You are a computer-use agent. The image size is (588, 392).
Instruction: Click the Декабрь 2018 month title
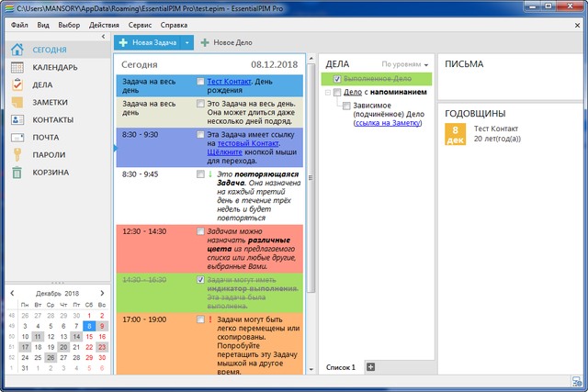click(57, 294)
